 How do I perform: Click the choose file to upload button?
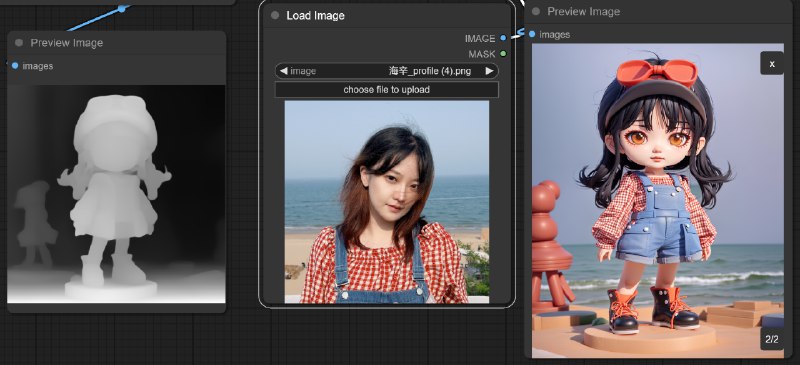(387, 90)
